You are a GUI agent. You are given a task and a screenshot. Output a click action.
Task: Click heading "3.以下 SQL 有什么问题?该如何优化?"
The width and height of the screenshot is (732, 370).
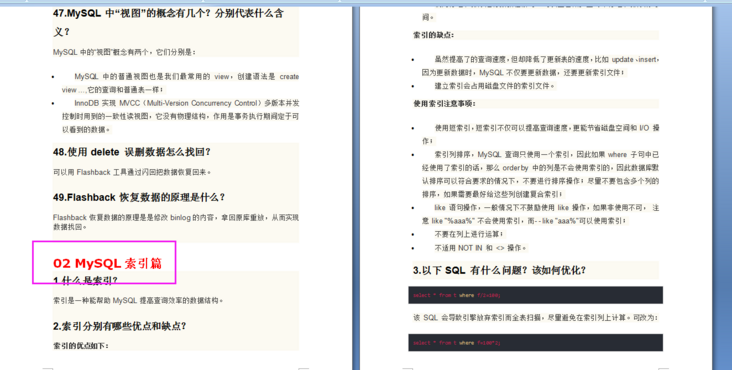tap(499, 270)
